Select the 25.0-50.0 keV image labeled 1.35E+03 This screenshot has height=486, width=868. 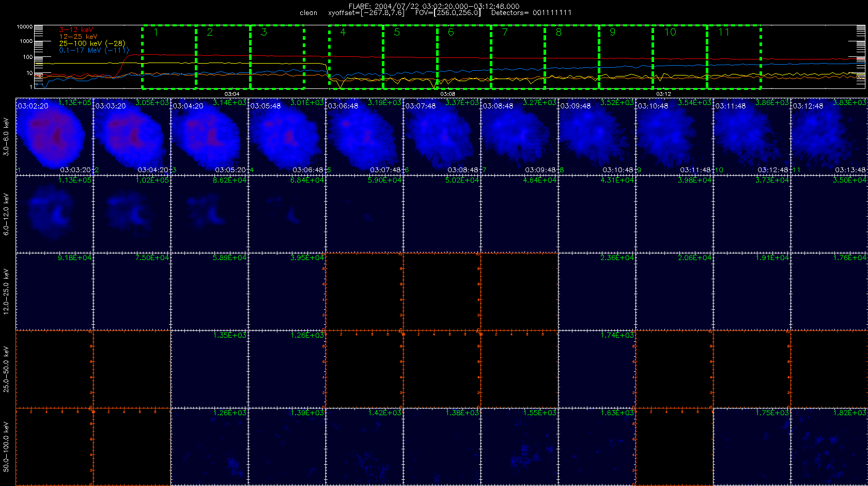(209, 369)
